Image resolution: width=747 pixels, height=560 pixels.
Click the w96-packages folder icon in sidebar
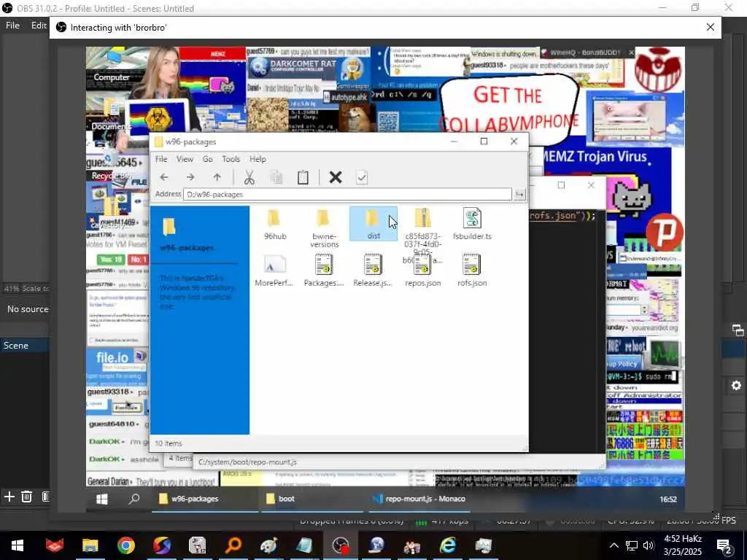coord(169,227)
